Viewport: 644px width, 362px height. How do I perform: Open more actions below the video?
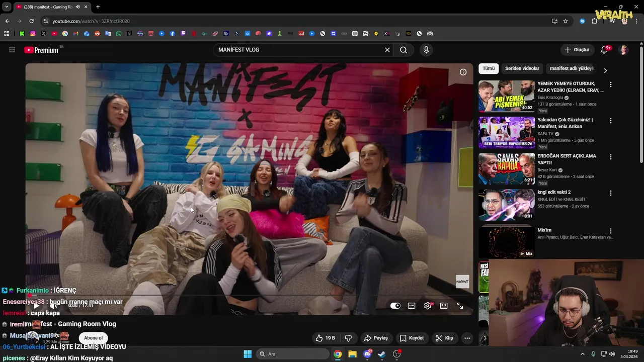coord(467,338)
